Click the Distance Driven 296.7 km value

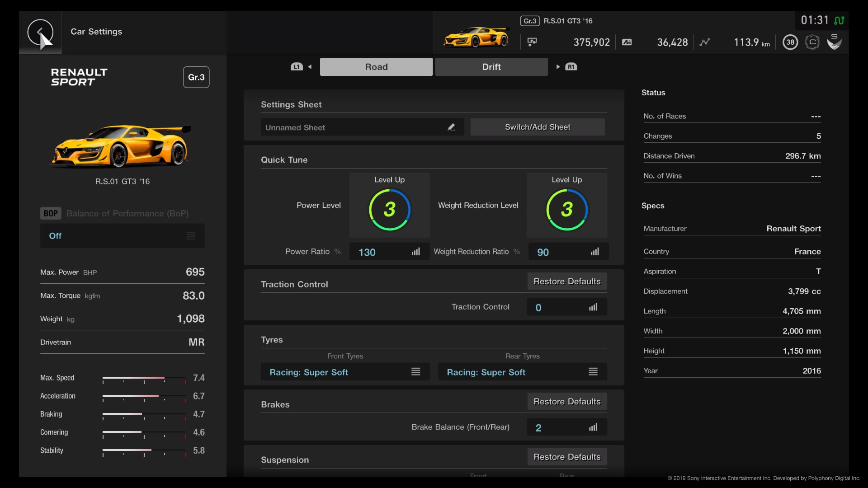[803, 156]
